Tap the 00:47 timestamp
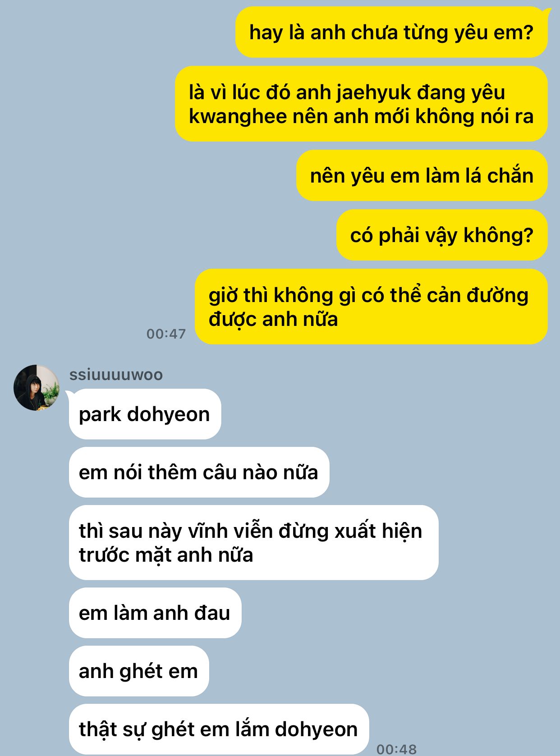560x756 pixels. (166, 334)
